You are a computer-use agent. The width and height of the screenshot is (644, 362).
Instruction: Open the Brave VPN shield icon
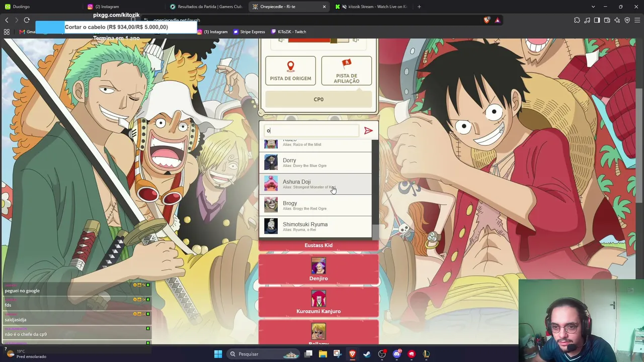627,20
